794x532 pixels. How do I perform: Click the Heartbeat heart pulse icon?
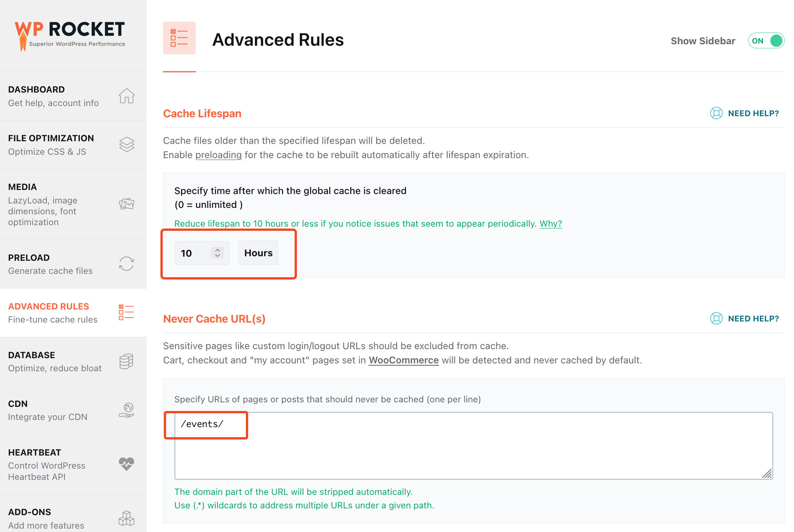(127, 464)
